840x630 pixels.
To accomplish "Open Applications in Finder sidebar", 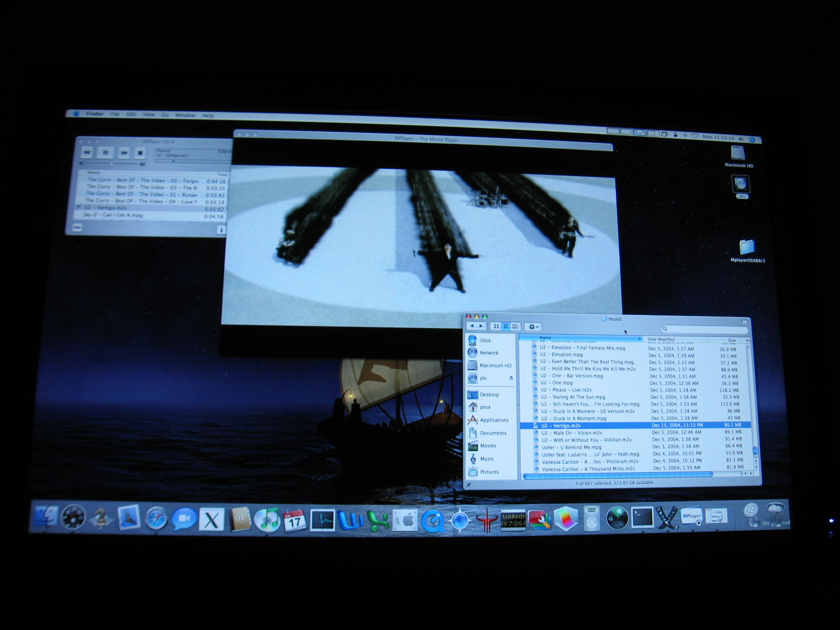I will click(x=488, y=420).
